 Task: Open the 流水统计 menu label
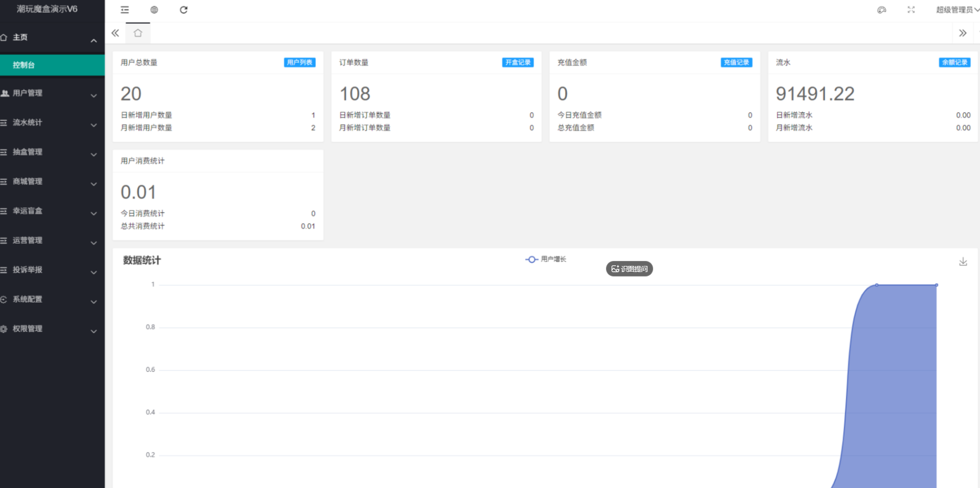pos(28,123)
